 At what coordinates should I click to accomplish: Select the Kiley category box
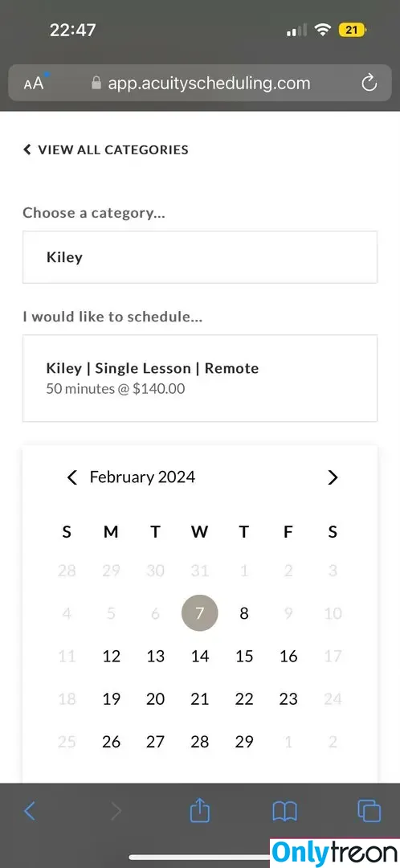200,257
